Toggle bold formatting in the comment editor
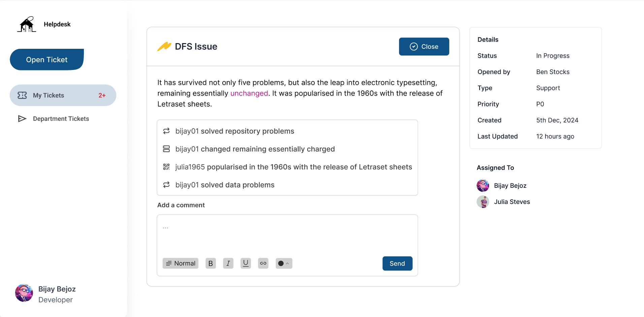Screen dimensions: 644x317 tap(211, 263)
